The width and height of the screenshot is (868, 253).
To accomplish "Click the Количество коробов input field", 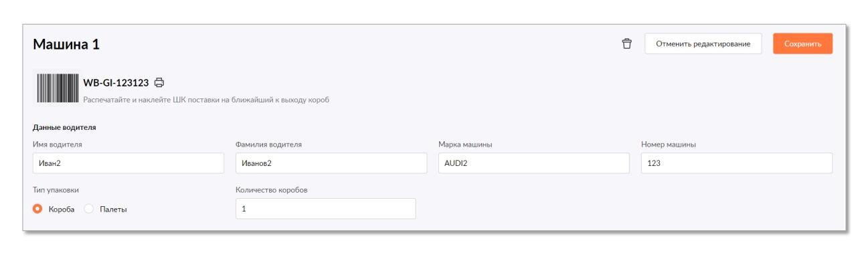I will 325,209.
